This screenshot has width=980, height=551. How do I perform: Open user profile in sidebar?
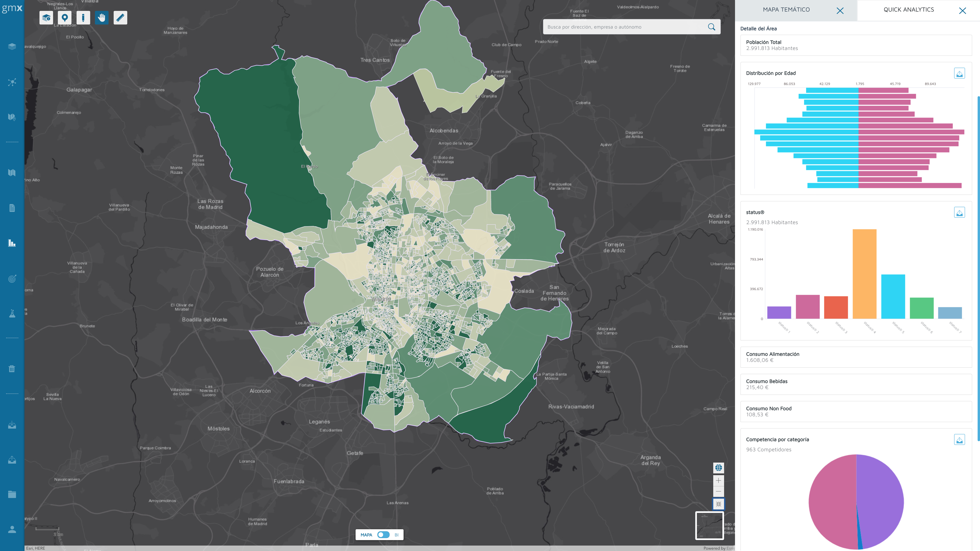pos(12,529)
